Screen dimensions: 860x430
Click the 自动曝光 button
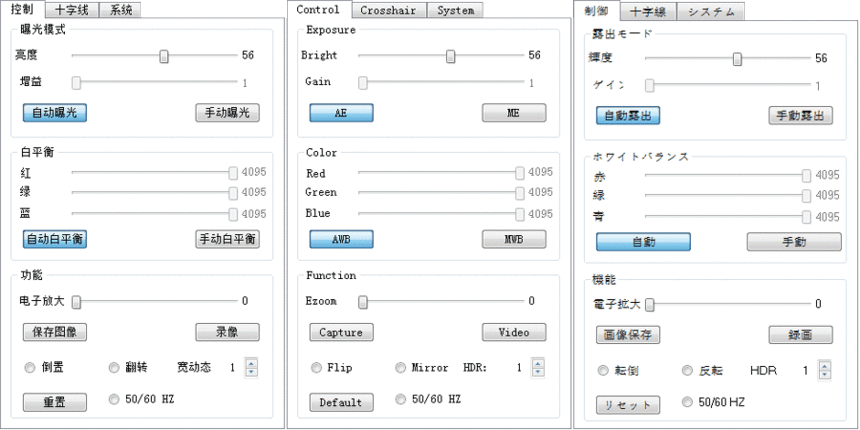point(55,113)
